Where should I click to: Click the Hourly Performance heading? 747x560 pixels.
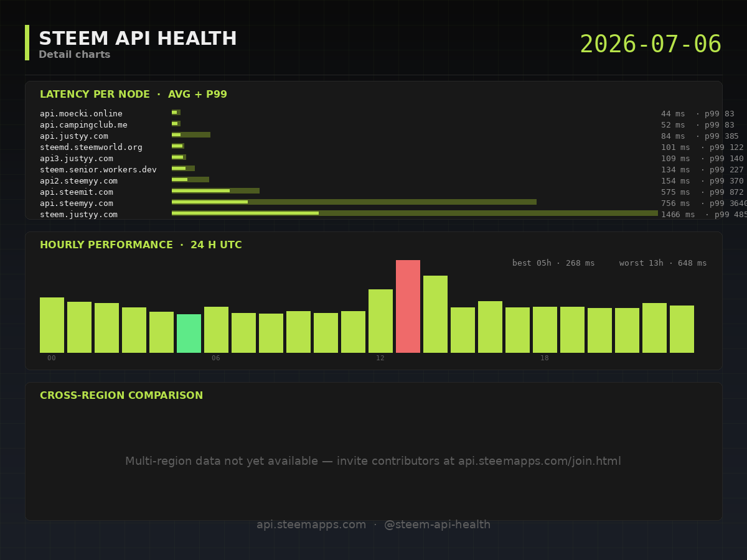pyautogui.click(x=141, y=245)
